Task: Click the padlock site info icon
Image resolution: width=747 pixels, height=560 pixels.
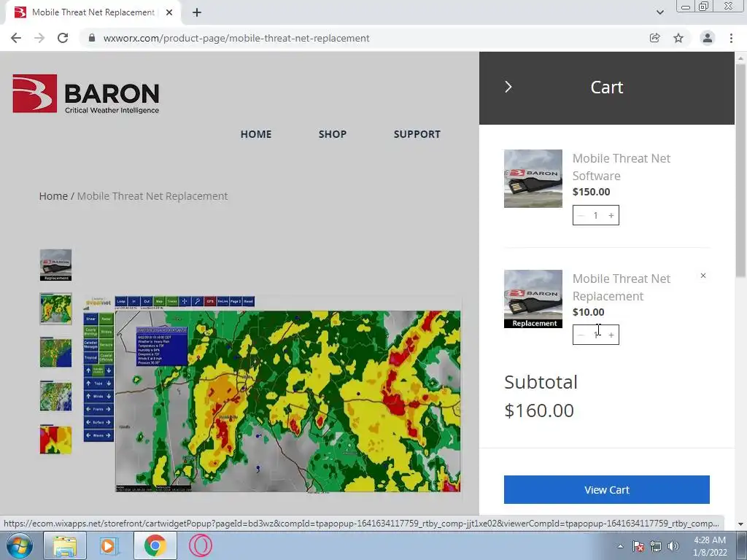Action: pos(92,38)
